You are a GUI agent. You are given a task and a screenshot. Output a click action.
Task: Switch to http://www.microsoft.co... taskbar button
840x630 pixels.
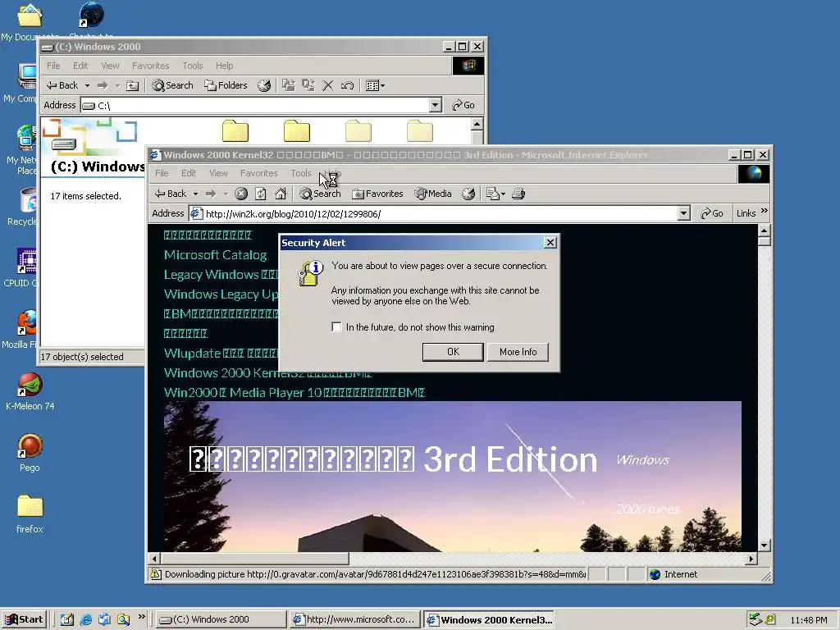(x=354, y=620)
